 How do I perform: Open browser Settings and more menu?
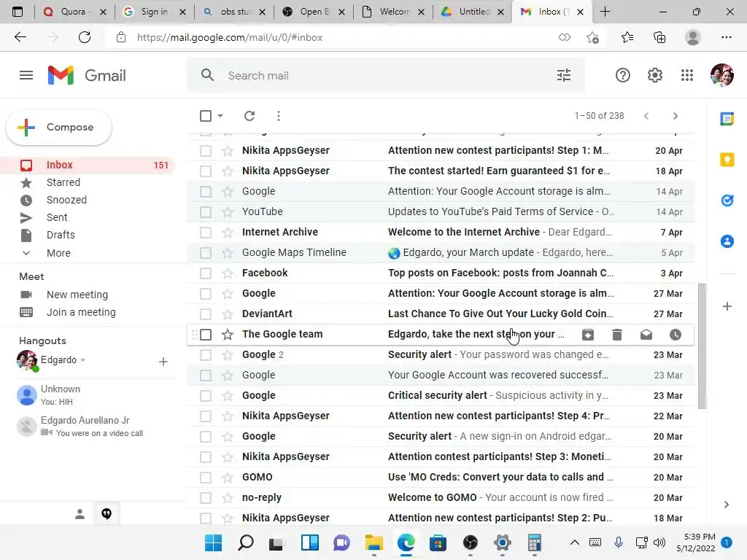pyautogui.click(x=726, y=37)
